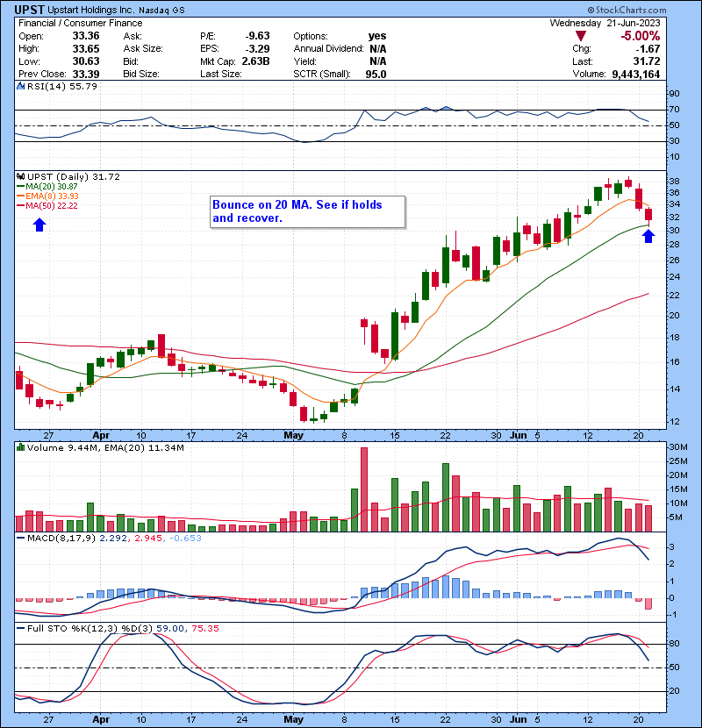Click the Chg value -1.67
Image resolution: width=702 pixels, height=728 pixels.
point(648,49)
